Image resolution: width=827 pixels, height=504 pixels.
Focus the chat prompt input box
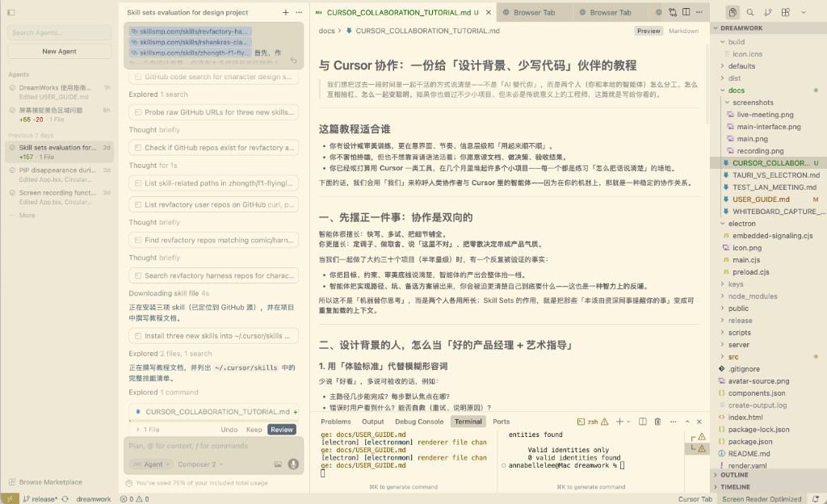click(x=213, y=446)
